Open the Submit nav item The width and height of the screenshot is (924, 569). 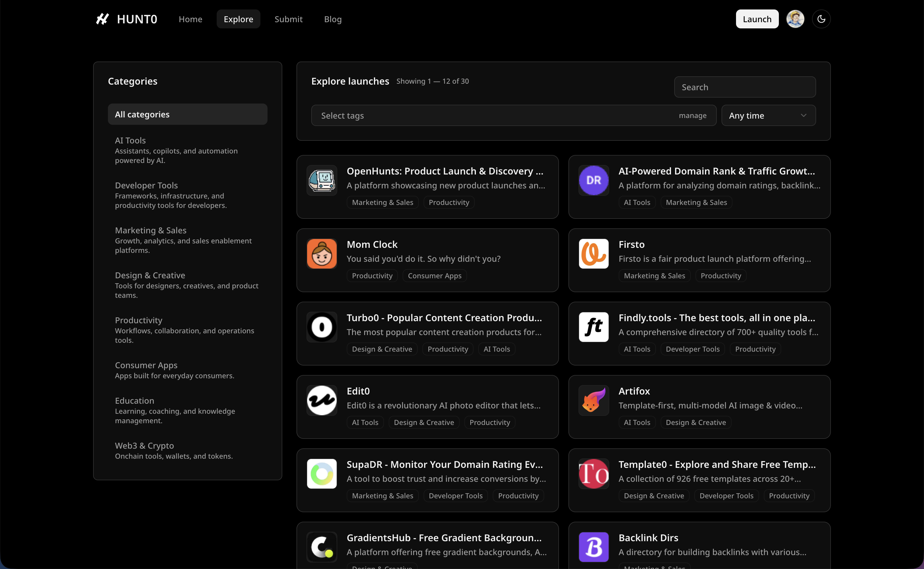tap(288, 19)
